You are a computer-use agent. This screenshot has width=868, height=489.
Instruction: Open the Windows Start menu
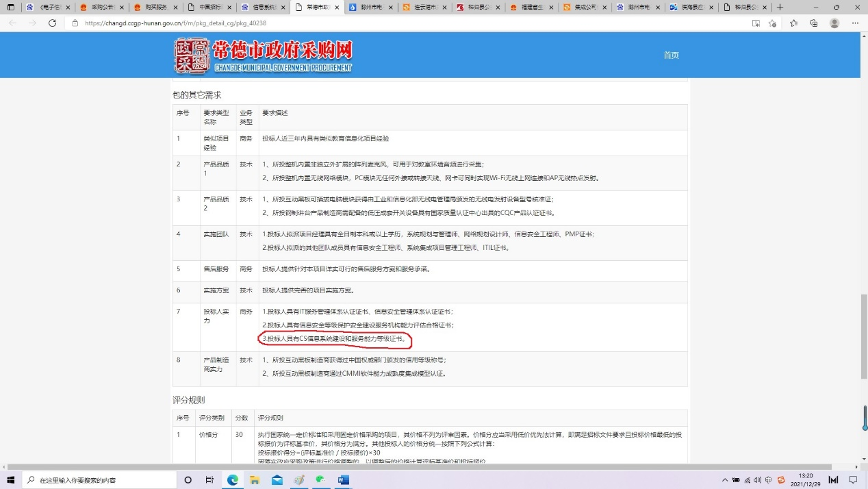[x=11, y=480]
